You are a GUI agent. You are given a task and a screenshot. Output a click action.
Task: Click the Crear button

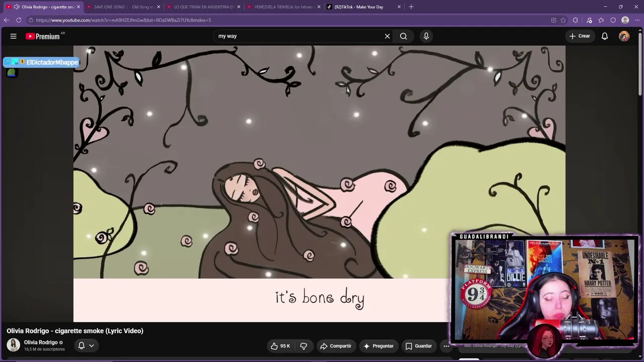point(580,36)
